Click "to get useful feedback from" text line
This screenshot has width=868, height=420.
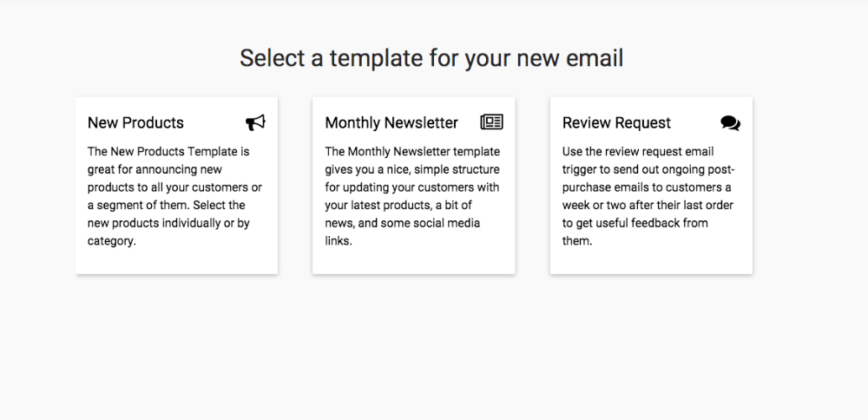coord(635,223)
